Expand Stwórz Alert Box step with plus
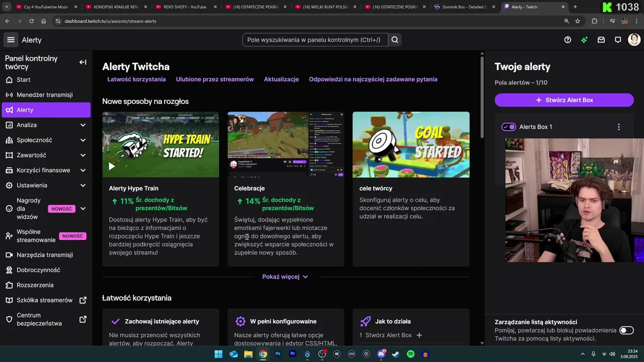The width and height of the screenshot is (644, 362). pyautogui.click(x=419, y=335)
